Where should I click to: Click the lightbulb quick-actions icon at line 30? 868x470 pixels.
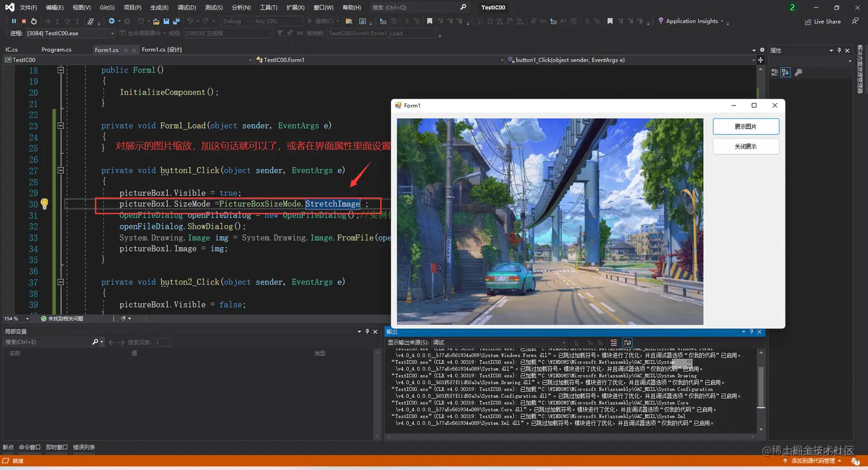pyautogui.click(x=44, y=203)
